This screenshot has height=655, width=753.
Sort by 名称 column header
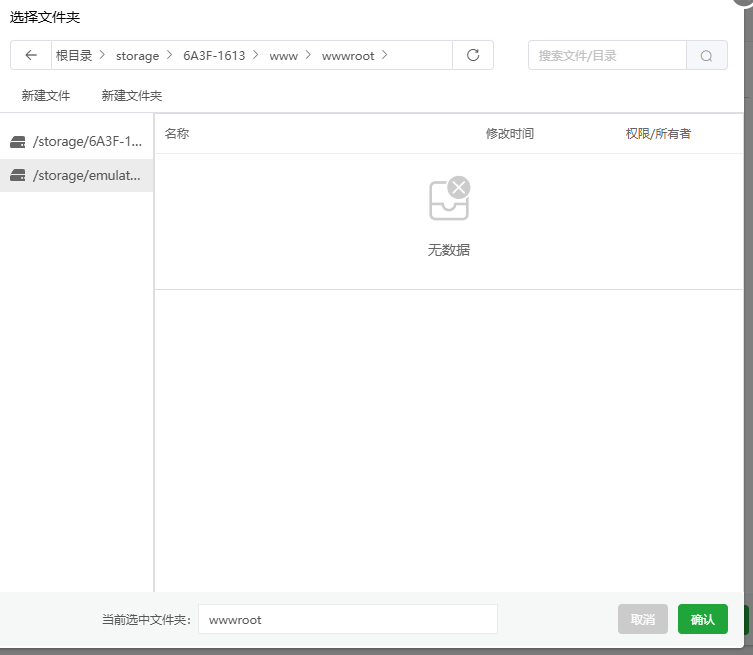point(177,133)
